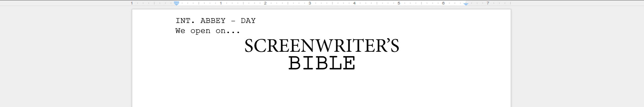This screenshot has height=107, width=644.
Task: Click the word We in the action line
Action: point(180,31)
